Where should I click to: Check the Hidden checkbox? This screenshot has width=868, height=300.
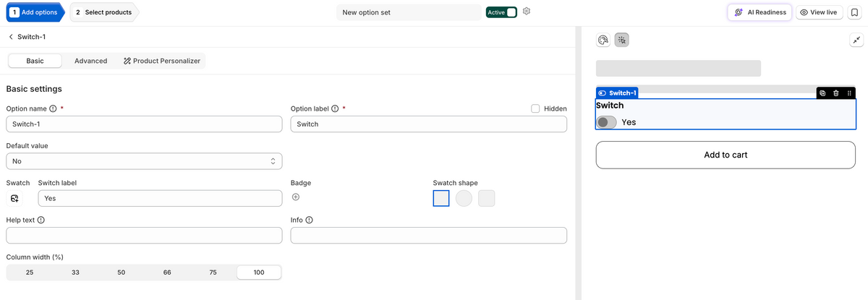[535, 108]
